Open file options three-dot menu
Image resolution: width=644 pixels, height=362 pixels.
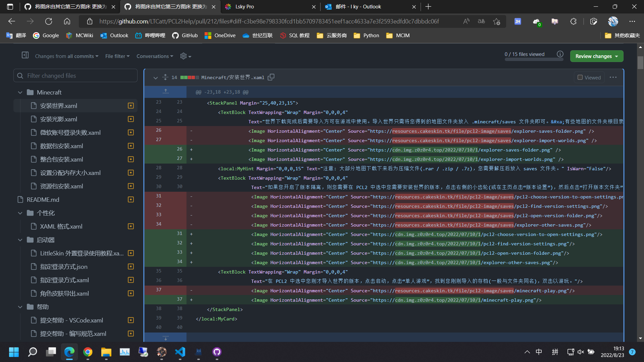(613, 77)
